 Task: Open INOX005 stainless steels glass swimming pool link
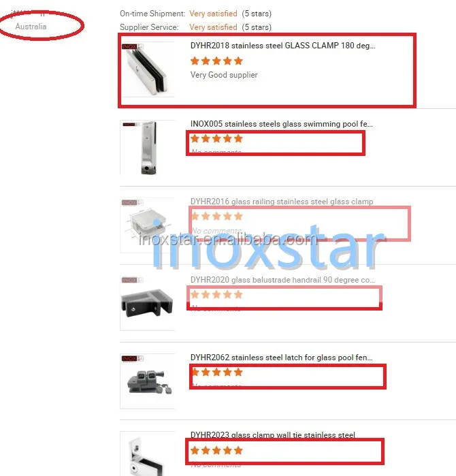pos(281,124)
